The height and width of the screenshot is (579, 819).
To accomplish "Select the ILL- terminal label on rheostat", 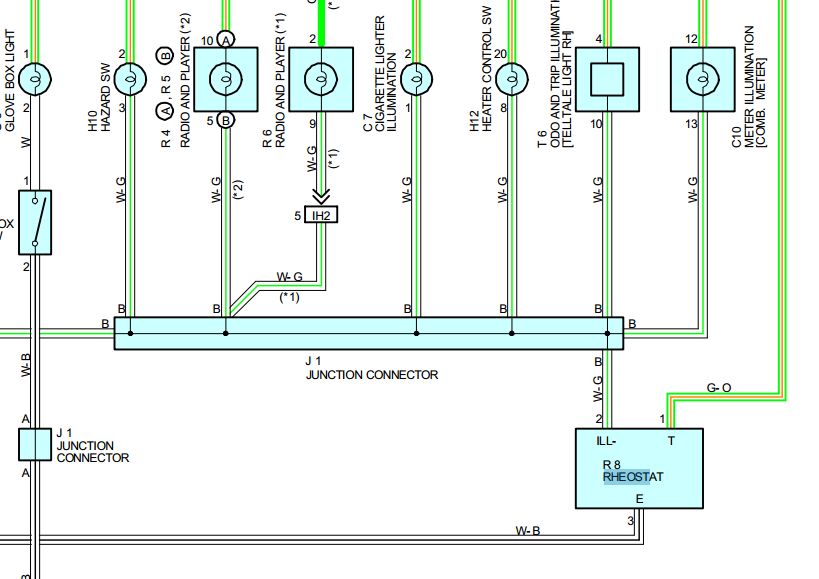I will [x=607, y=440].
